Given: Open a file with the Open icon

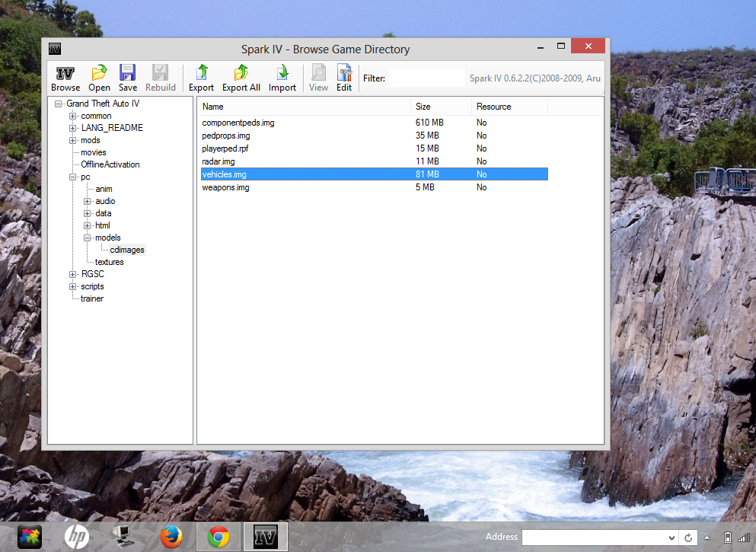Looking at the screenshot, I should [98, 76].
